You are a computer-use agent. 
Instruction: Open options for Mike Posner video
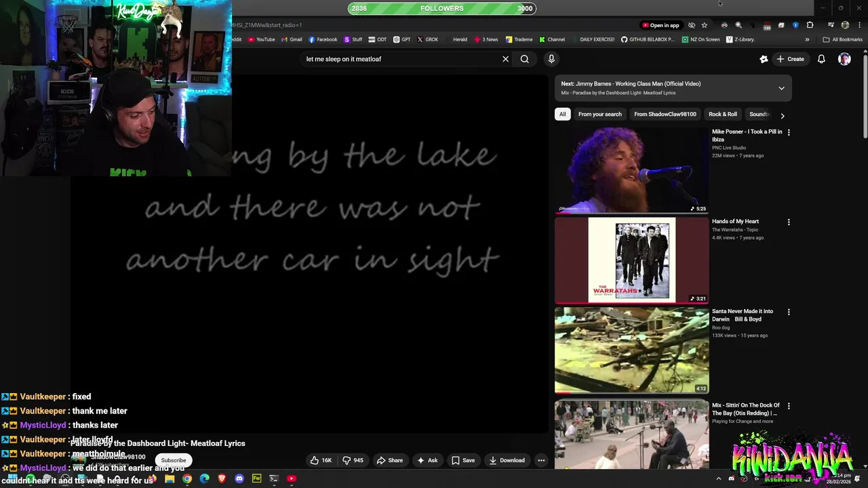788,132
